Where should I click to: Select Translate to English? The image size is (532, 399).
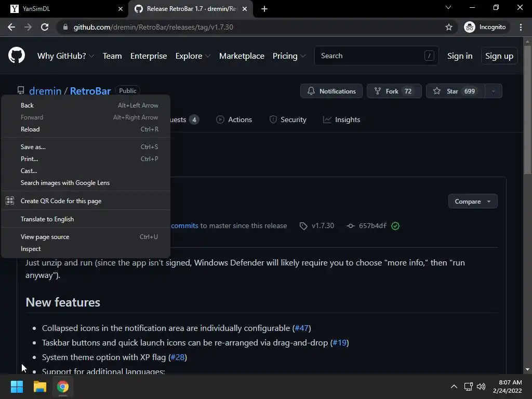point(86,219)
